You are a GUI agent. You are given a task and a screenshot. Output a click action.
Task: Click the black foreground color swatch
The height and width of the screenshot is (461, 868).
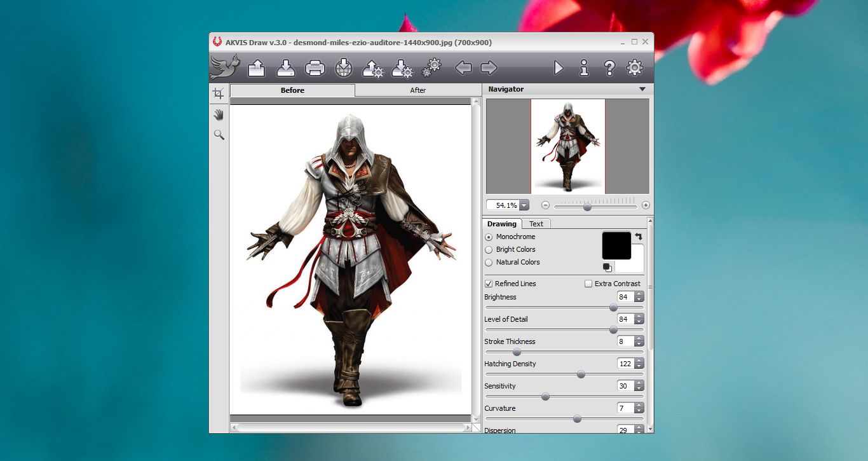click(616, 246)
